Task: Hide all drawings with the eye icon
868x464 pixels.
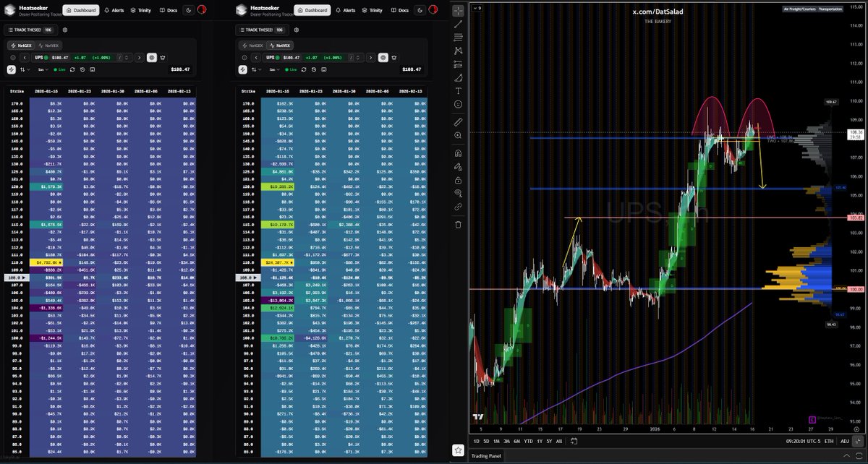Action: pyautogui.click(x=458, y=193)
